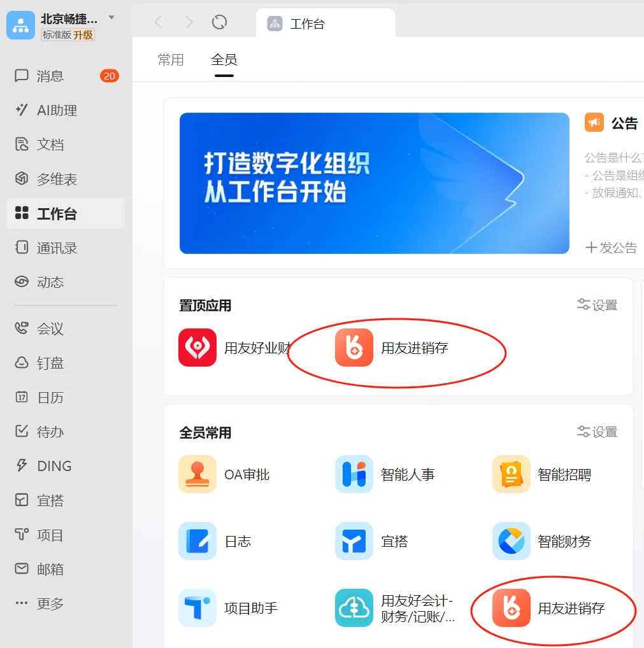Open 项目 projects in sidebar

coord(66,535)
